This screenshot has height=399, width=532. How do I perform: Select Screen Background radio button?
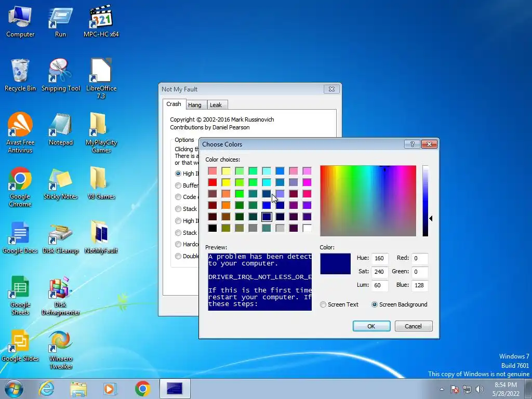[x=400, y=304]
